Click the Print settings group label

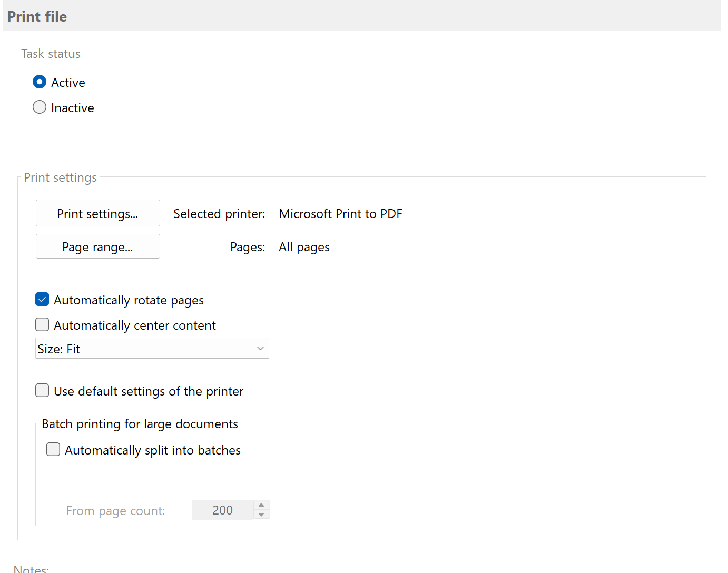[x=60, y=177]
